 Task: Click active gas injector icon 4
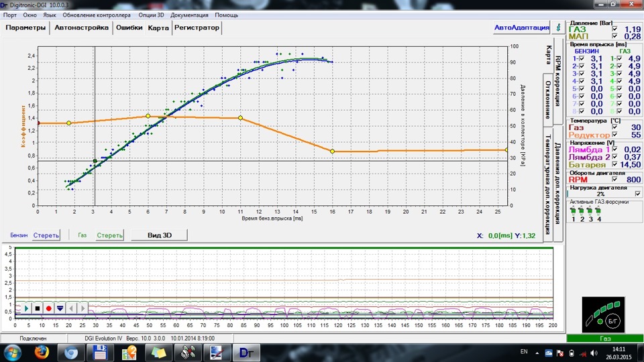598,211
